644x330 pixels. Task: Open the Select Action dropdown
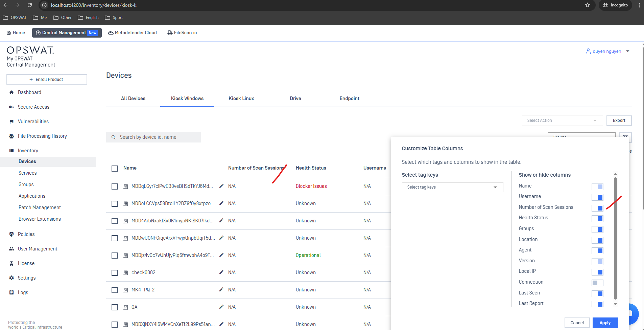click(562, 120)
